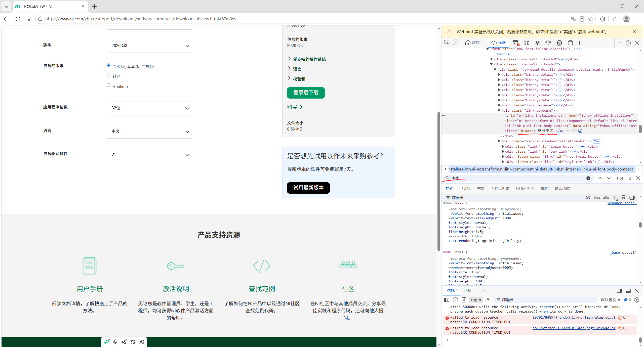Switch to the 欢迎 DevTools tab
The width and height of the screenshot is (644, 347).
coord(472,43)
